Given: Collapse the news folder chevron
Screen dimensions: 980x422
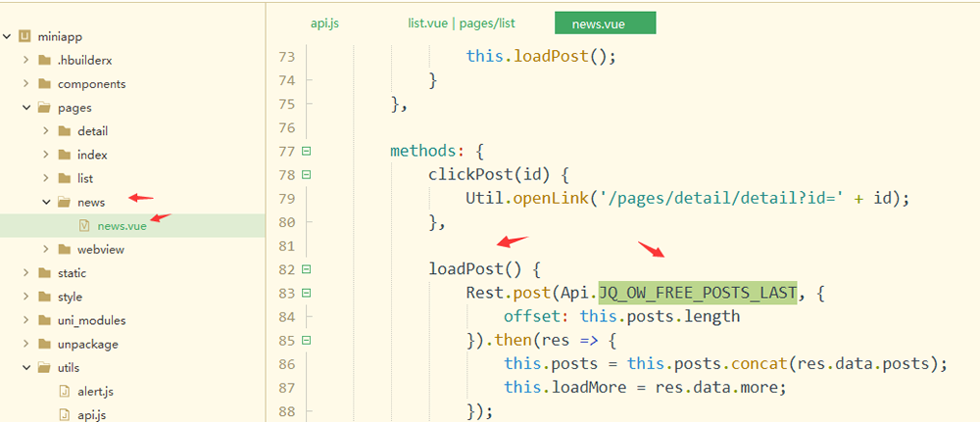Looking at the screenshot, I should (x=46, y=203).
